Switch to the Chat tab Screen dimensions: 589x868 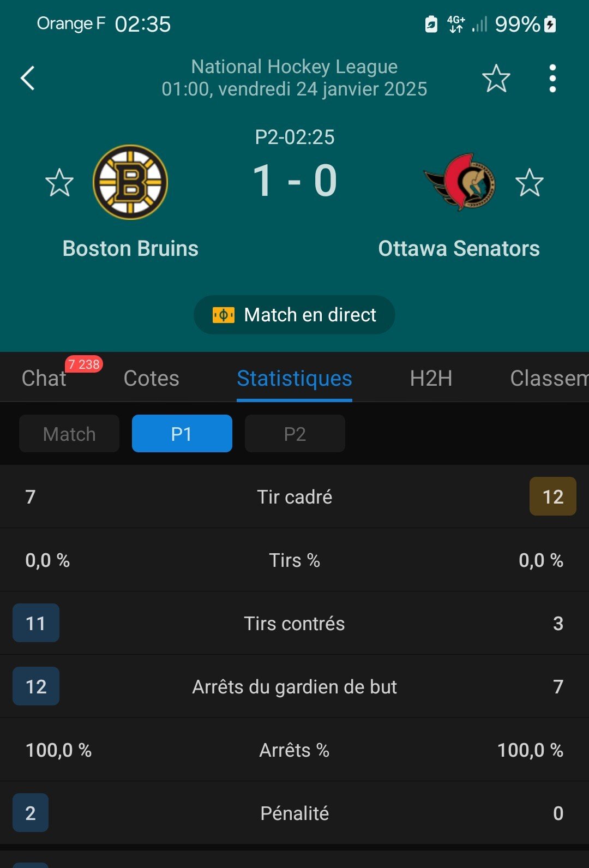(44, 378)
